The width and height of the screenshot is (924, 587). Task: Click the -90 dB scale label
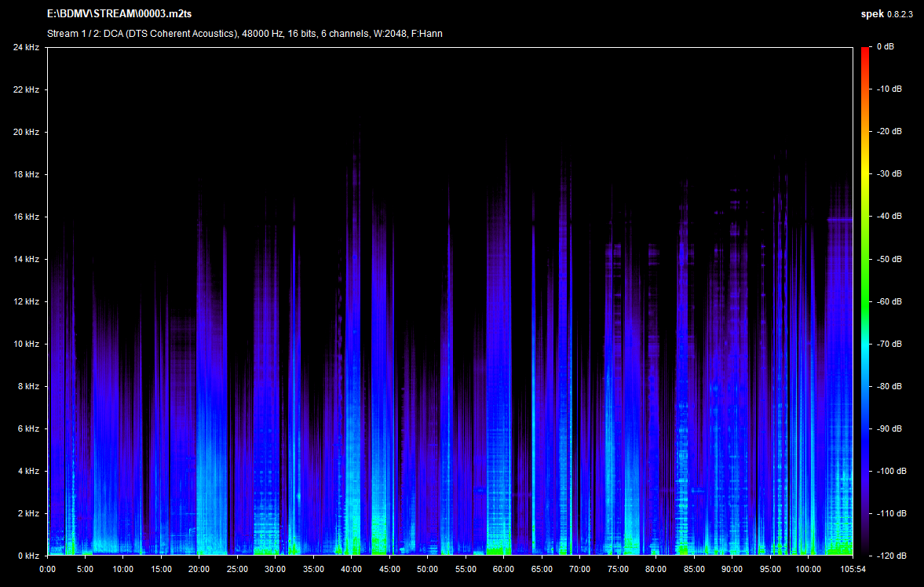pos(889,428)
